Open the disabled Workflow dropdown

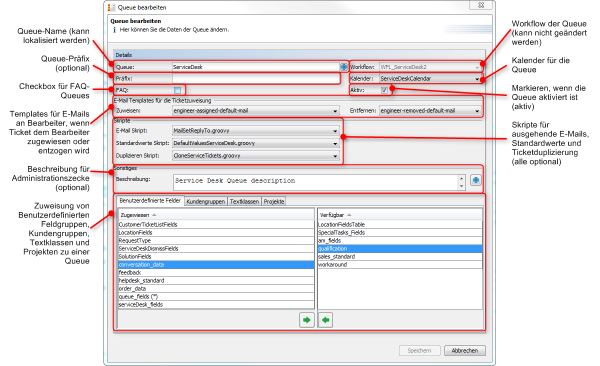coord(430,67)
